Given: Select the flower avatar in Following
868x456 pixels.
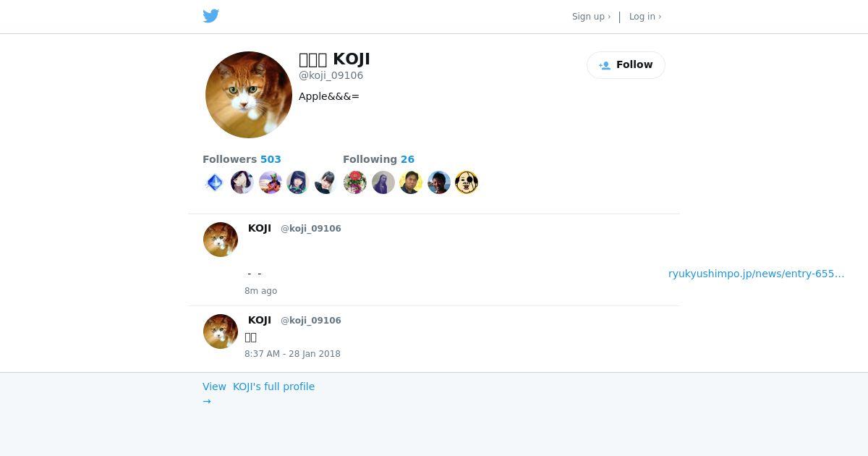Looking at the screenshot, I should click(354, 182).
